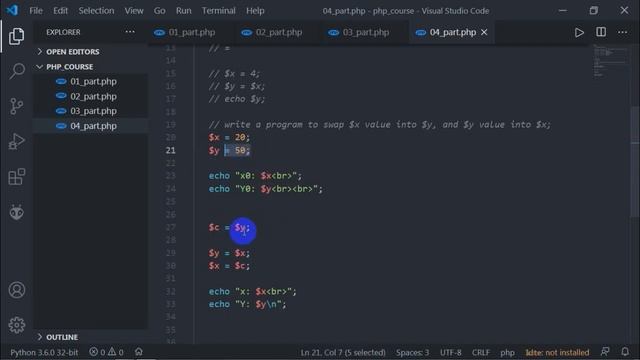The image size is (640, 360).
Task: Open the Explorer view in activity bar
Action: click(x=16, y=36)
